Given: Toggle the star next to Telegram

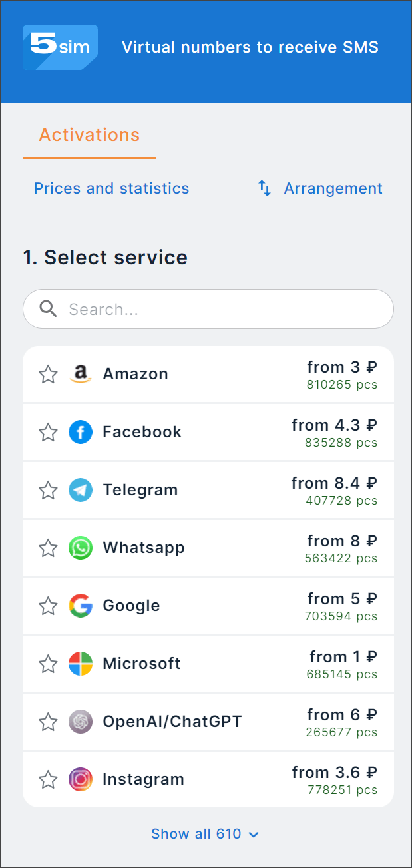Looking at the screenshot, I should click(x=48, y=491).
